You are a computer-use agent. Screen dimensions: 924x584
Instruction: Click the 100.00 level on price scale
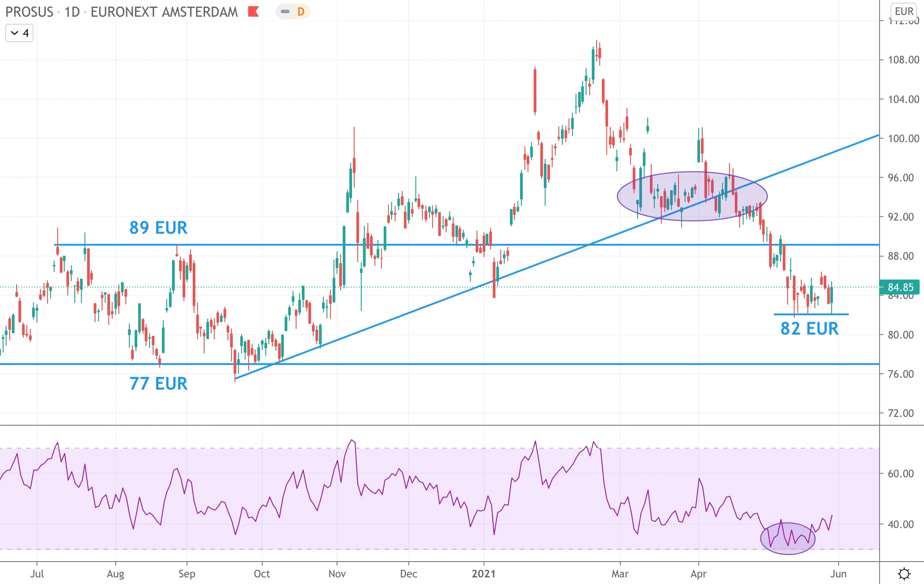[x=903, y=139]
